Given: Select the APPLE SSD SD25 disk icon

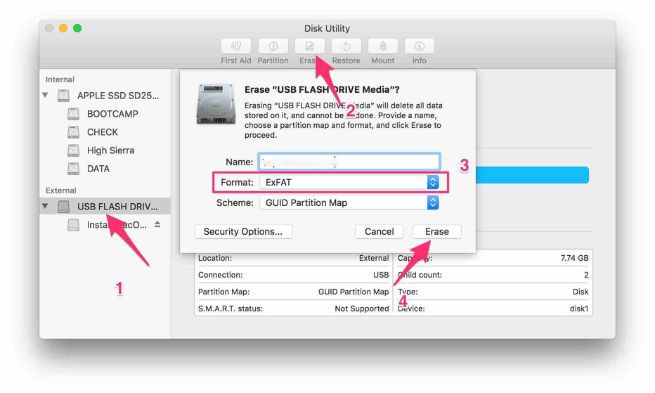Looking at the screenshot, I should [x=63, y=96].
